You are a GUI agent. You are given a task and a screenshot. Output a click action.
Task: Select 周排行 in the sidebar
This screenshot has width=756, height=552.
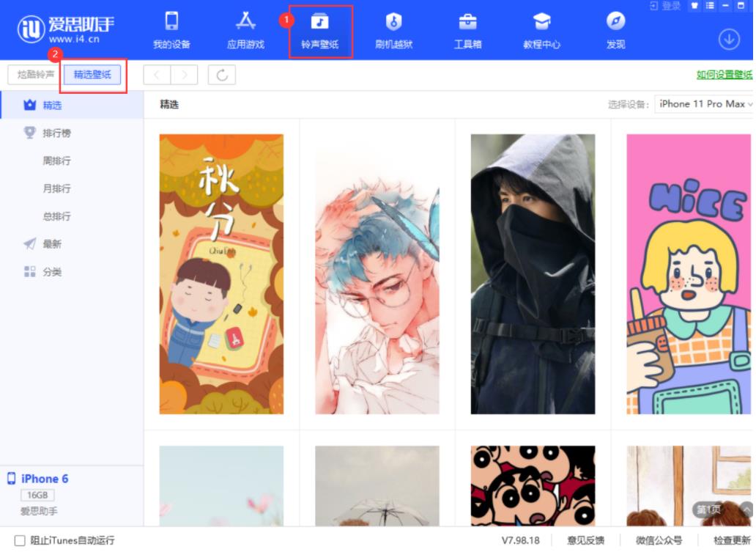57,161
